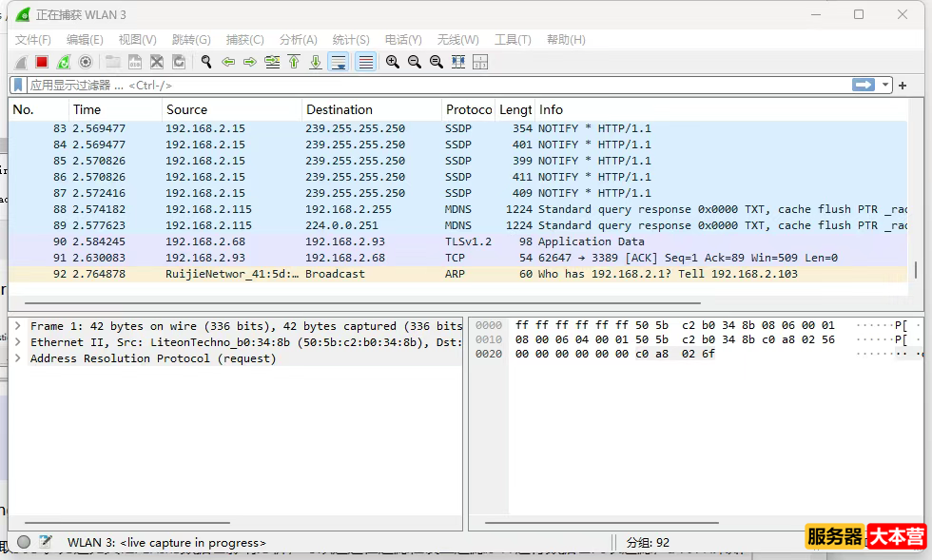Toggle auto-scroll during live capture
Screen dimensions: 932x560
(x=338, y=62)
